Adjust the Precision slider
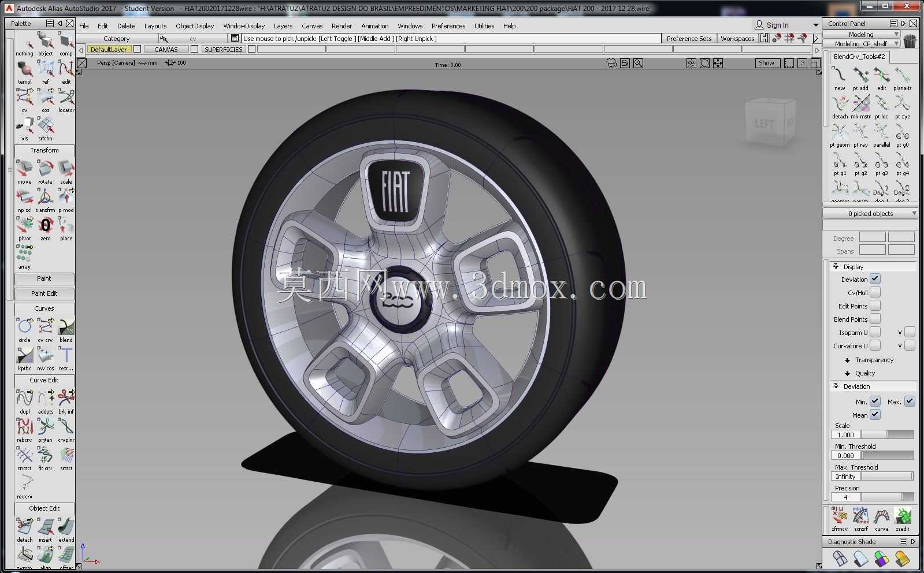924x573 pixels. click(888, 497)
